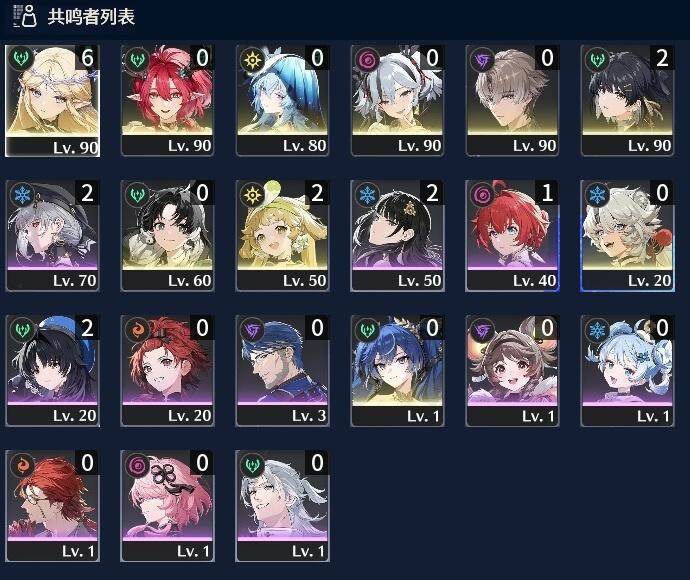Click the element icon on silver twin-tail Lv. 90 card

[x=367, y=59]
